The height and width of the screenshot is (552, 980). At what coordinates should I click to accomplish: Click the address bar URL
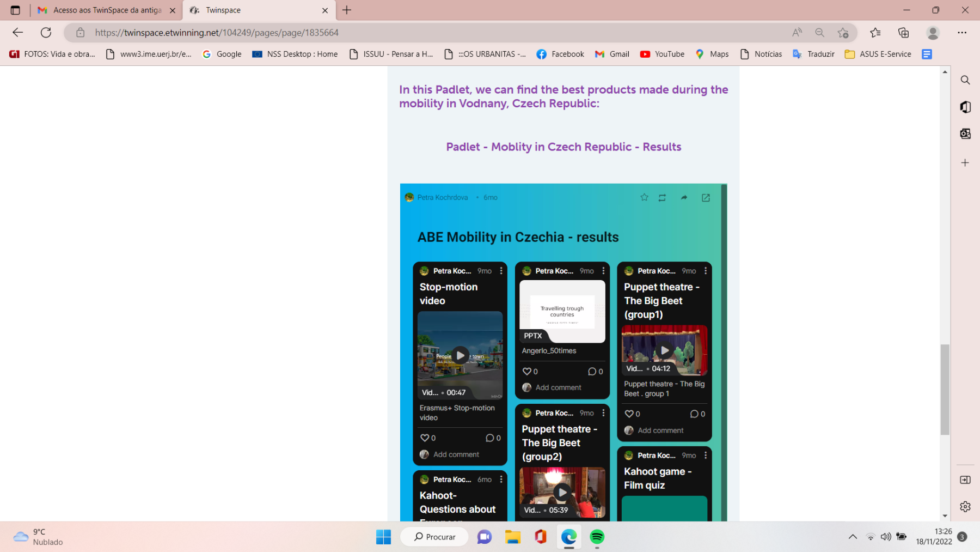pyautogui.click(x=217, y=33)
